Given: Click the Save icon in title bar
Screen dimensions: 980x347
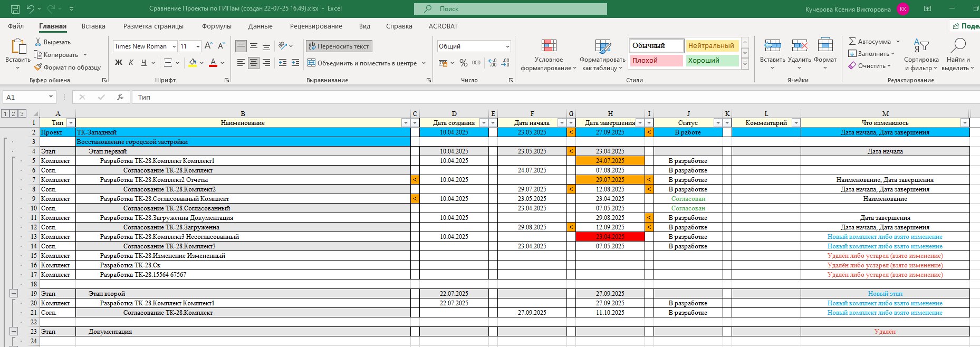Looking at the screenshot, I should click(15, 9).
